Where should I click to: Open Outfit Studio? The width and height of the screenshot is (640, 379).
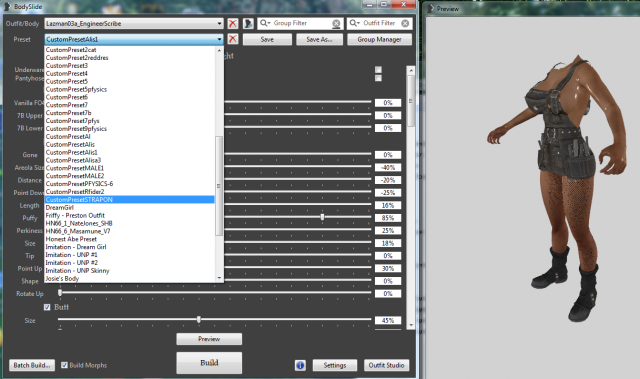click(386, 365)
